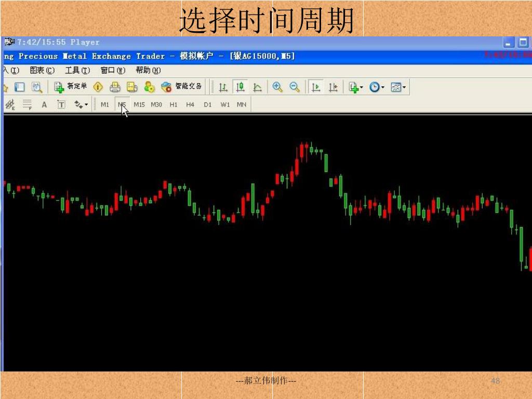Toggle chart auto scroll
Image resolution: width=532 pixels, height=399 pixels.
[315, 87]
